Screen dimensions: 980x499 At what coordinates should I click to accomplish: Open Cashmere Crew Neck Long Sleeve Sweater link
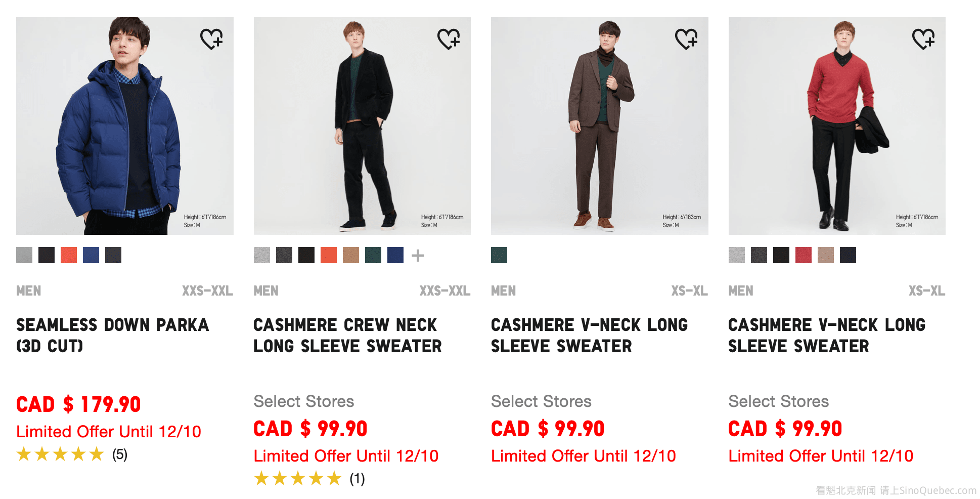(x=347, y=335)
